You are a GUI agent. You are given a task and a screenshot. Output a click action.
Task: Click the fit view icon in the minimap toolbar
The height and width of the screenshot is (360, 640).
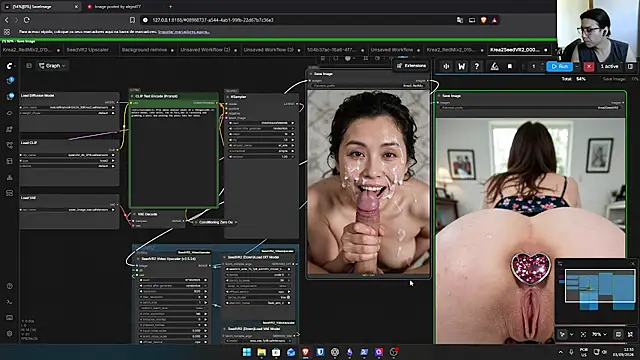(583, 334)
